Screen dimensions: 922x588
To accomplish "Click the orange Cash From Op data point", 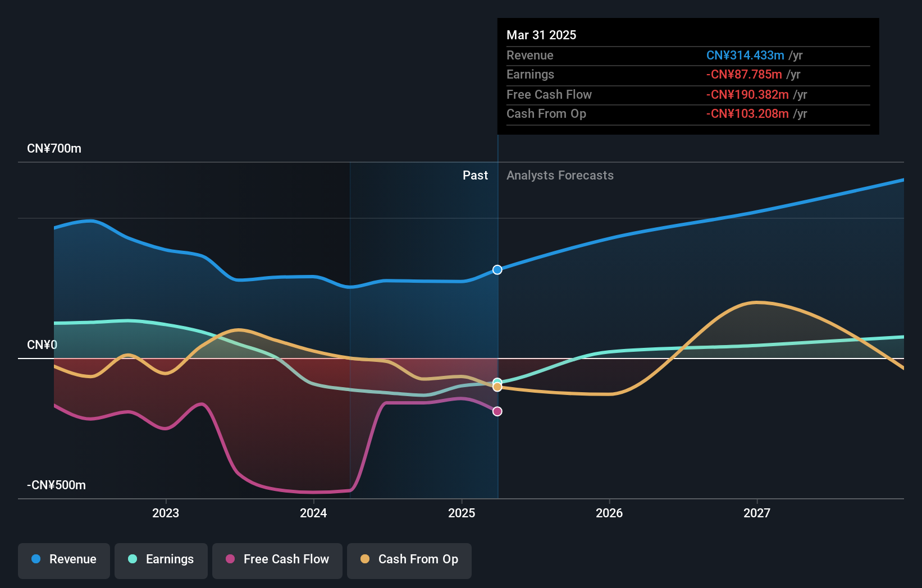I will (x=497, y=387).
